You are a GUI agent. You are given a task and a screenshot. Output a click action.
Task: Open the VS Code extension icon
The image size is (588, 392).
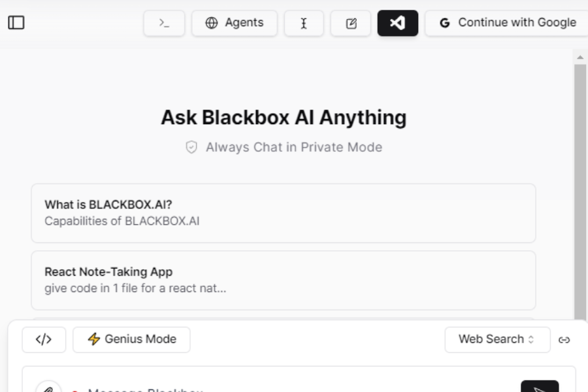pyautogui.click(x=397, y=22)
